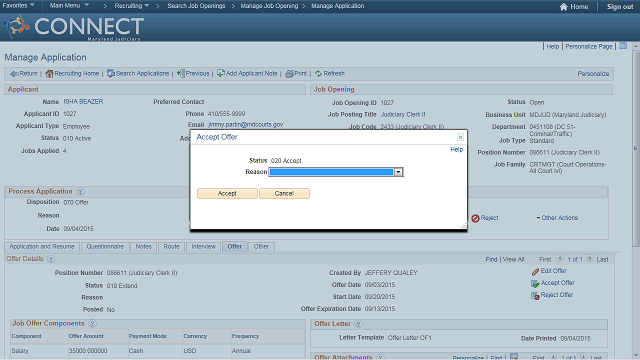Image resolution: width=640 pixels, height=360 pixels.
Task: Show next row arrow in Offer Details
Action: click(589, 259)
